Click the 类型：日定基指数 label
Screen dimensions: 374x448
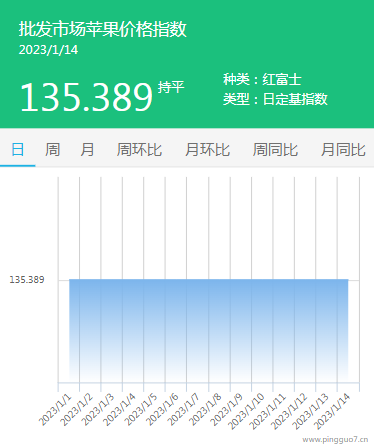tap(275, 99)
